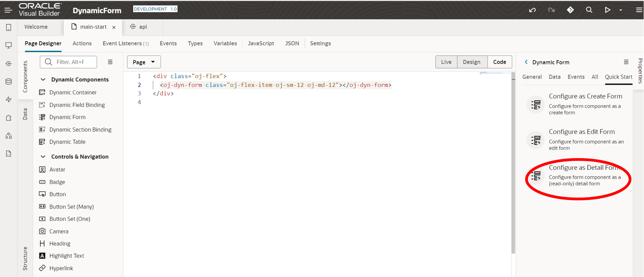Screen dimensions: 644x277
Task: Open the Variables tab
Action: (225, 43)
